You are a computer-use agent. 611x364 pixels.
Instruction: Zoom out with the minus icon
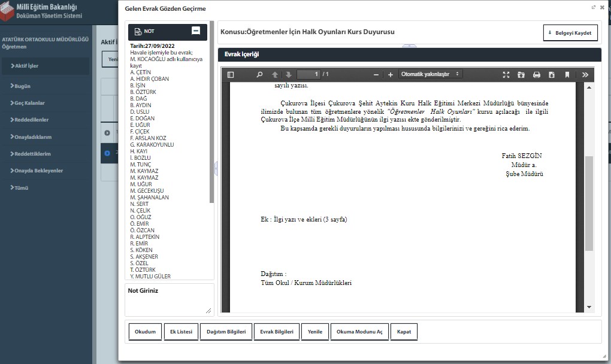(376, 75)
